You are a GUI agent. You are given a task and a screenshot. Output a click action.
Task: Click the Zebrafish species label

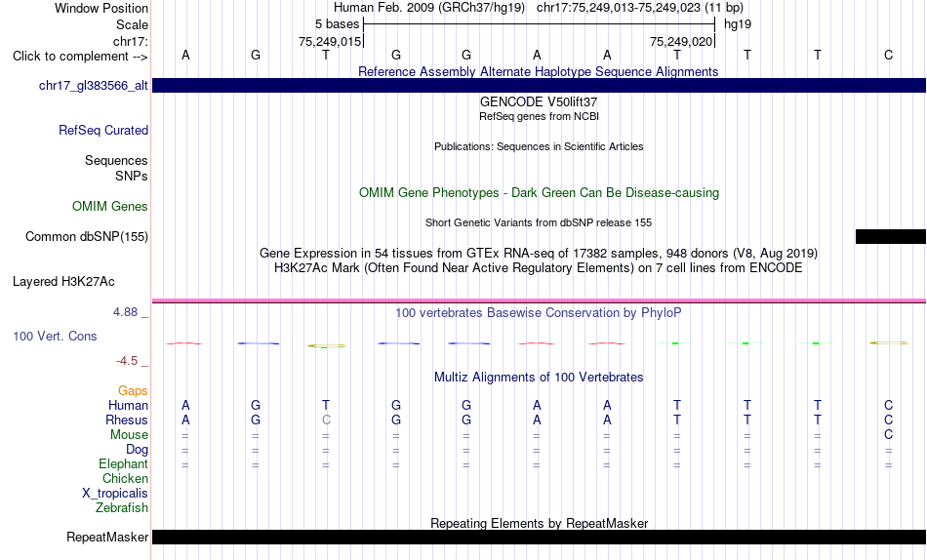click(122, 507)
